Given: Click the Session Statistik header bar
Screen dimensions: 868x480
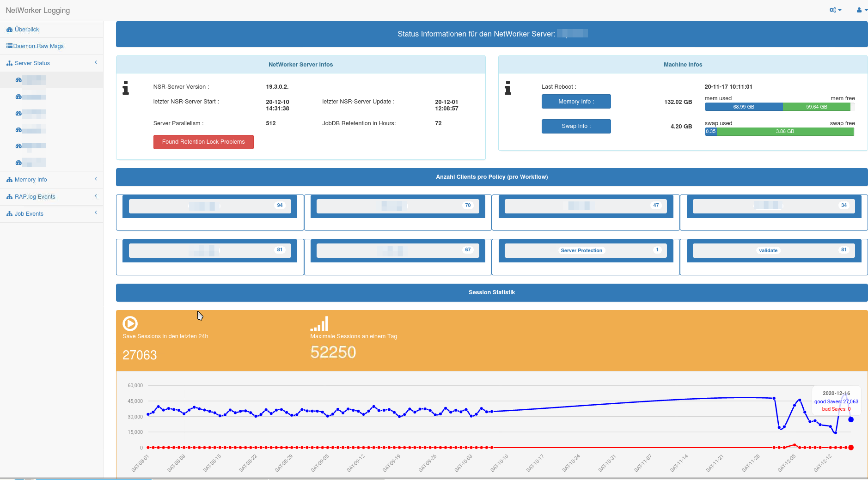Looking at the screenshot, I should pos(492,292).
